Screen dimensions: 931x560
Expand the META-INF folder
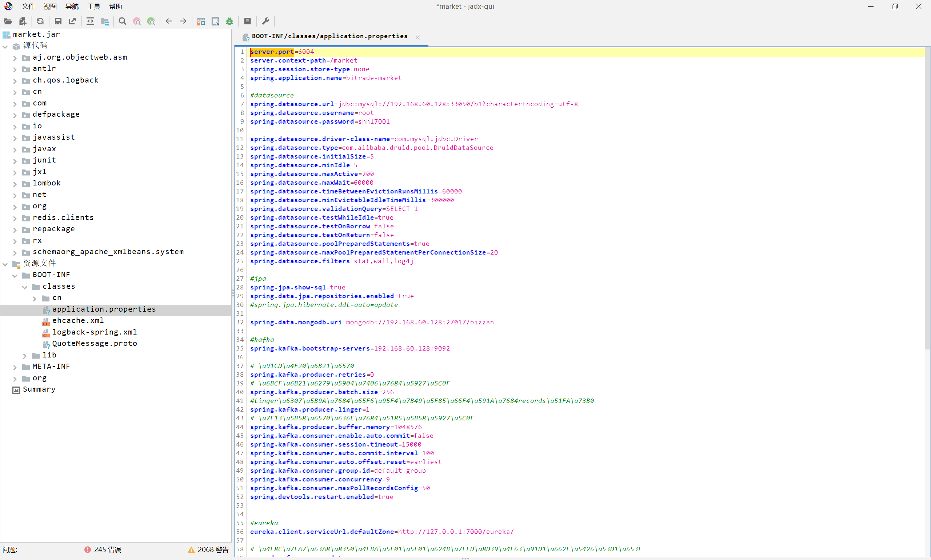tap(15, 367)
